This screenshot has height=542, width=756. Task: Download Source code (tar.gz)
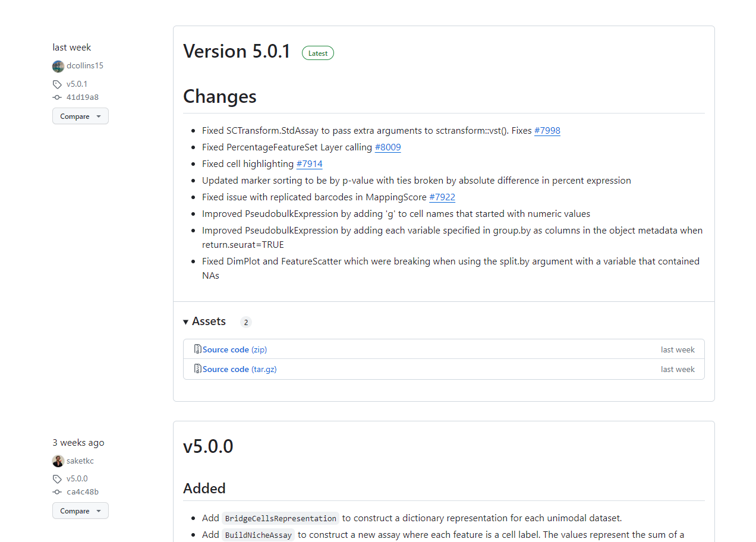[239, 368]
